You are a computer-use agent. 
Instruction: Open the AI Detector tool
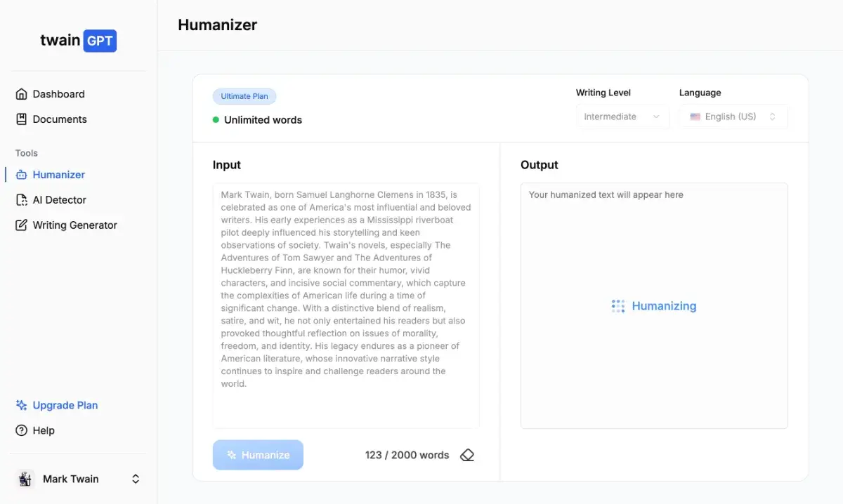point(60,200)
